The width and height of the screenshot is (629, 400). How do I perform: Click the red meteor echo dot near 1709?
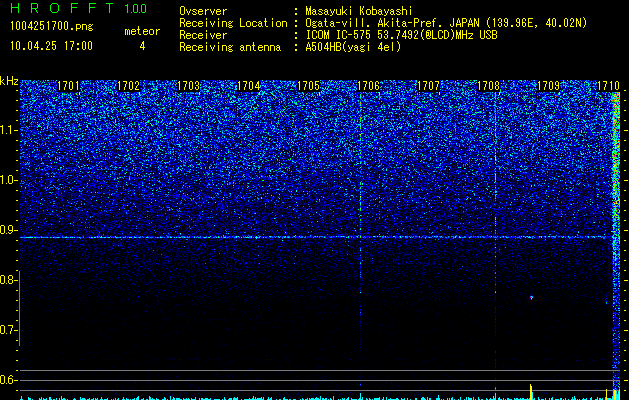532,298
